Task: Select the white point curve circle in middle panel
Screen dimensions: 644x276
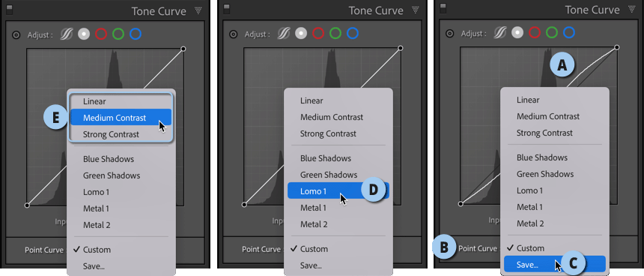Action: click(301, 33)
